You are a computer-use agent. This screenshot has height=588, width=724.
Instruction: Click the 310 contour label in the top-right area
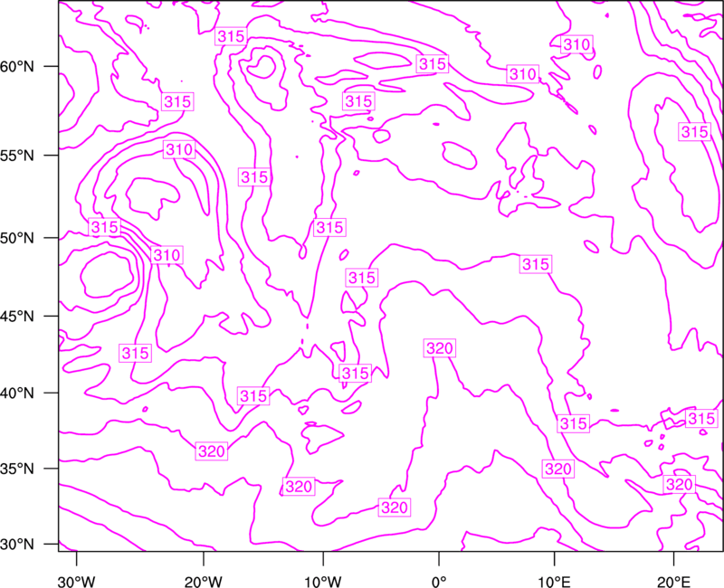(x=576, y=44)
